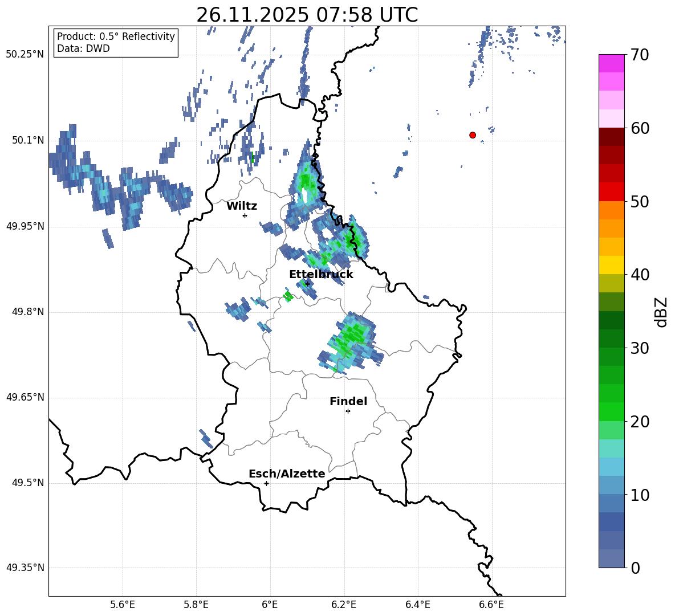The height and width of the screenshot is (616, 675).
Task: Click the 'Product: 0.5° Reflectivity' legend text
Action: point(116,36)
